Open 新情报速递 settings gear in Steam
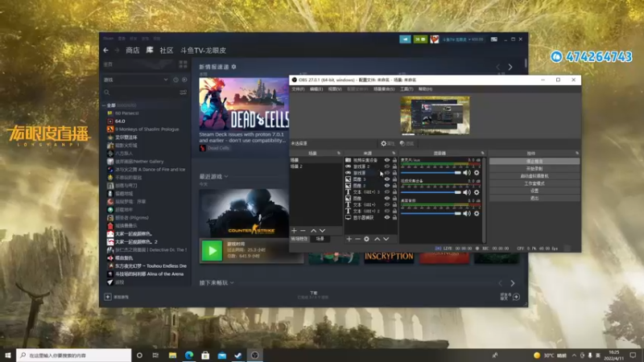The width and height of the screenshot is (644, 362). point(233,67)
